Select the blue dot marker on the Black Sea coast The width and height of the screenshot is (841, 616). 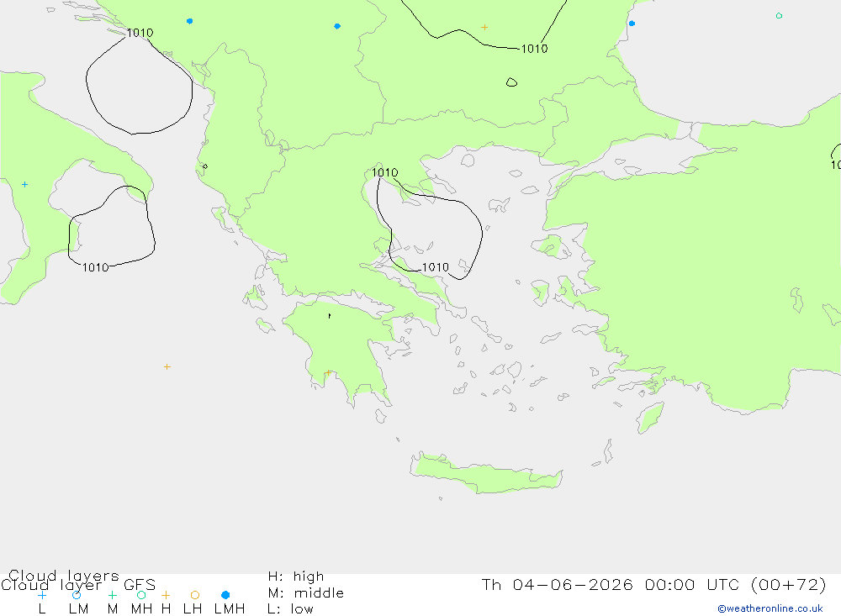coord(632,23)
